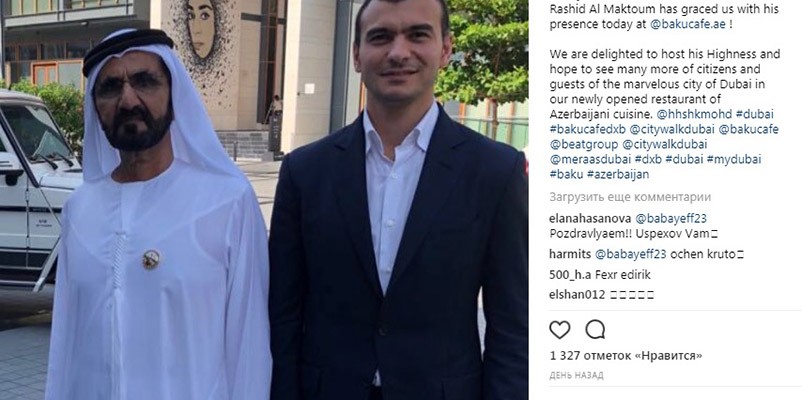Click the comment speech bubble icon
The width and height of the screenshot is (802, 400).
(x=595, y=330)
